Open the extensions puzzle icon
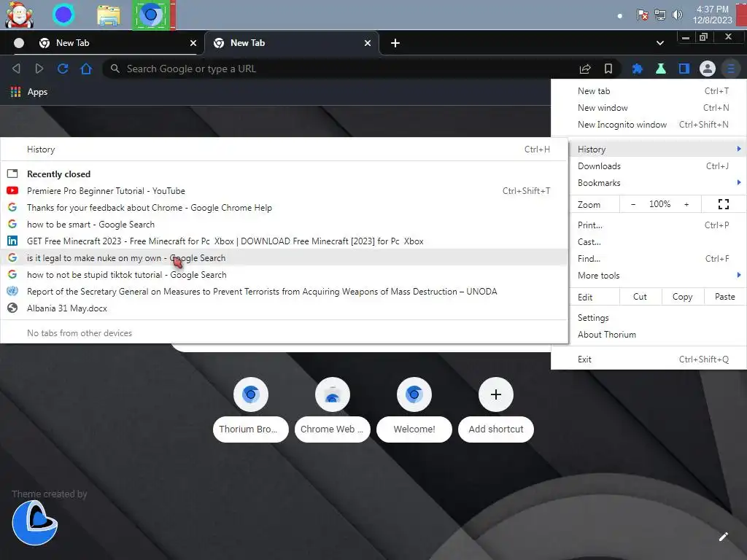 pyautogui.click(x=637, y=69)
